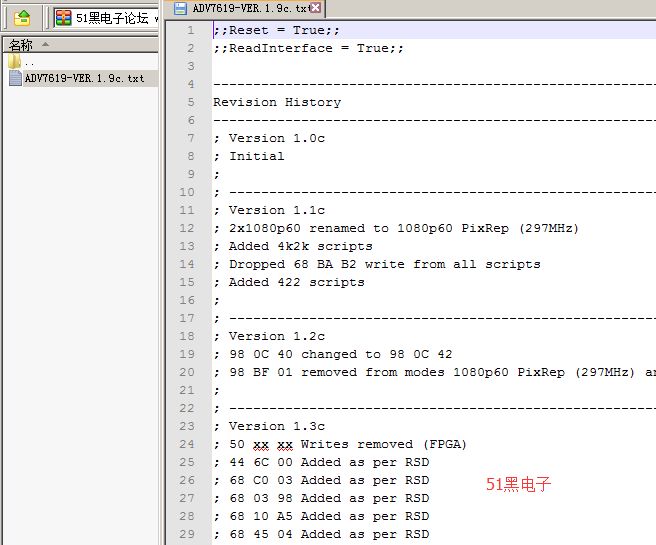The width and height of the screenshot is (656, 545).
Task: Click the '; Version 1.3c' line
Action: [269, 426]
